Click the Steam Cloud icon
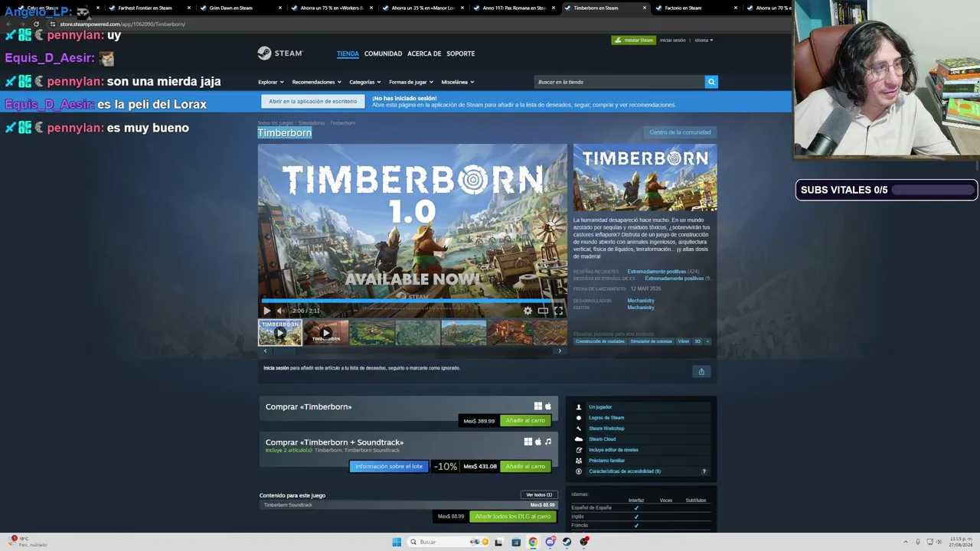 pyautogui.click(x=579, y=439)
